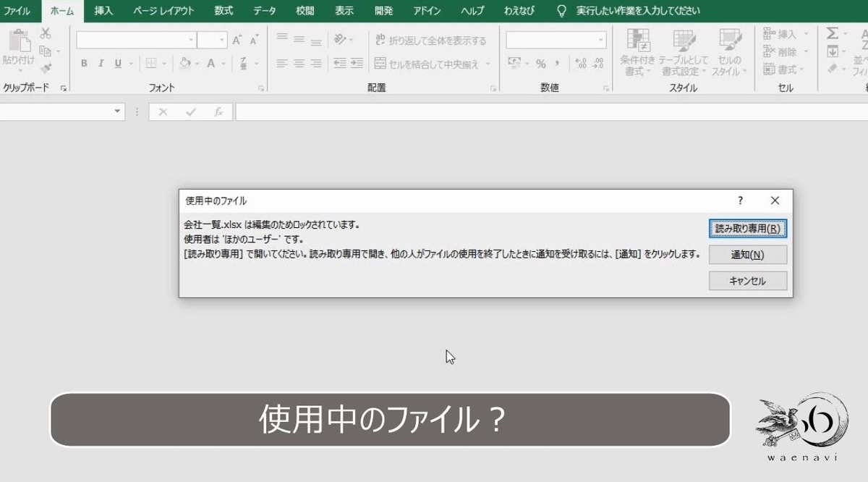Click the 通知 button in the dialog

[746, 254]
